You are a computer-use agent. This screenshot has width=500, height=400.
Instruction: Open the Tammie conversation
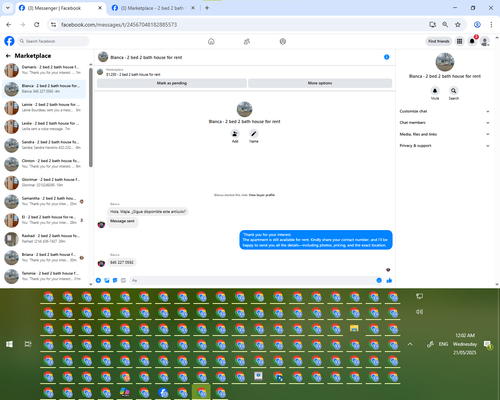44,276
